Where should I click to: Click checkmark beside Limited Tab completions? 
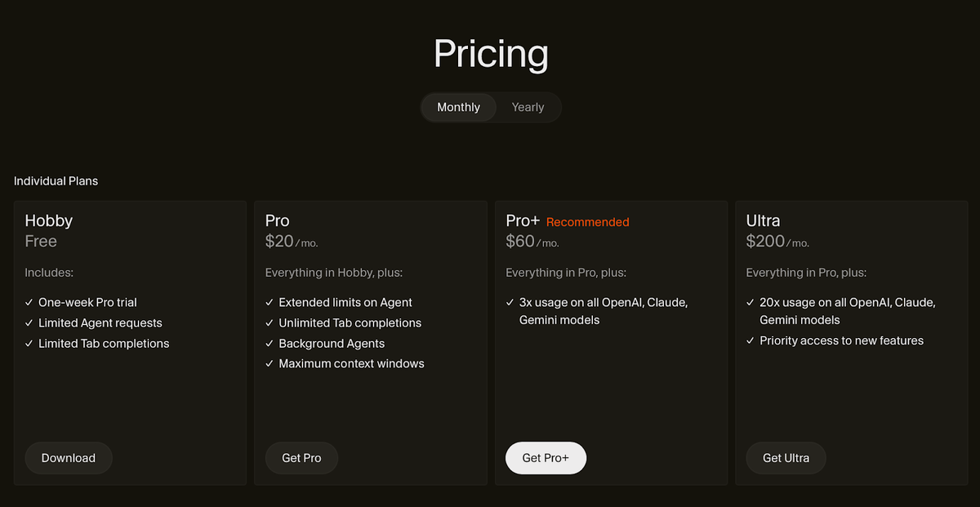pyautogui.click(x=29, y=344)
